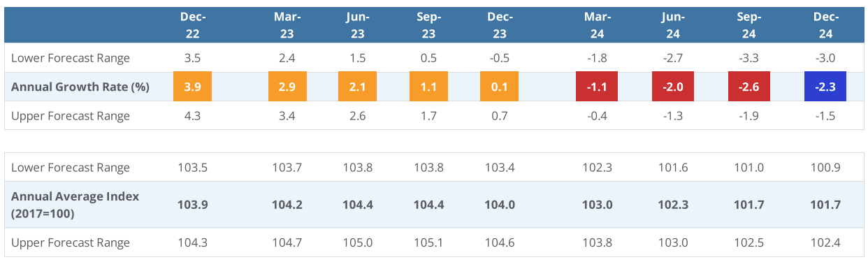Select the first Lower Forecast Range row label
The image size is (868, 262).
coord(71,58)
